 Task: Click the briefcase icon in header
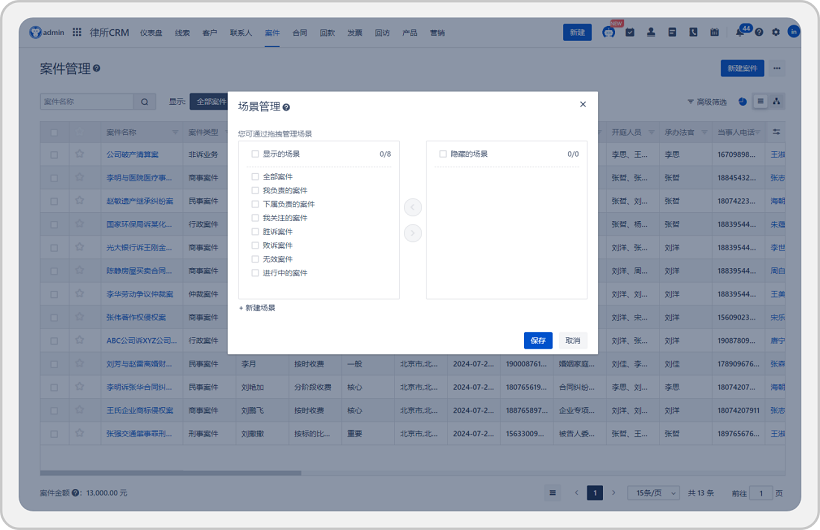[714, 32]
